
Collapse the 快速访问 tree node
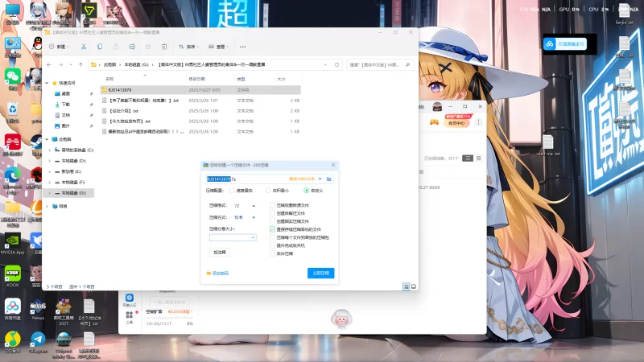tap(47, 83)
